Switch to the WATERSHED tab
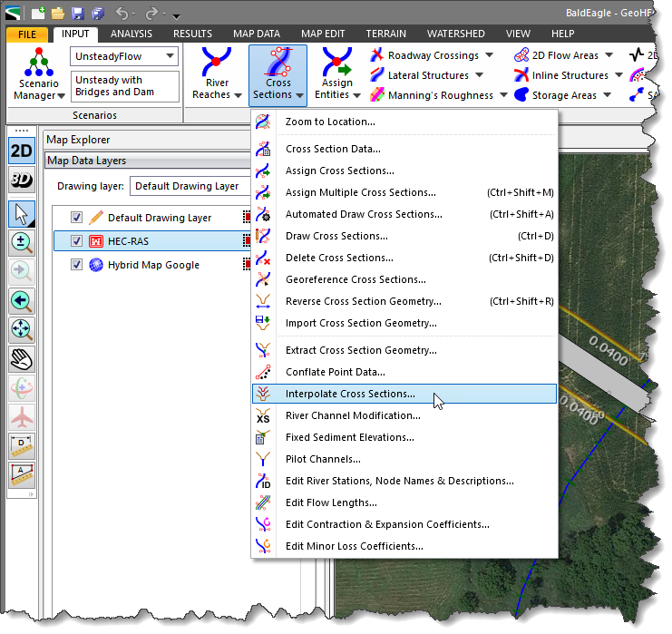The width and height of the screenshot is (672, 634). 455,34
